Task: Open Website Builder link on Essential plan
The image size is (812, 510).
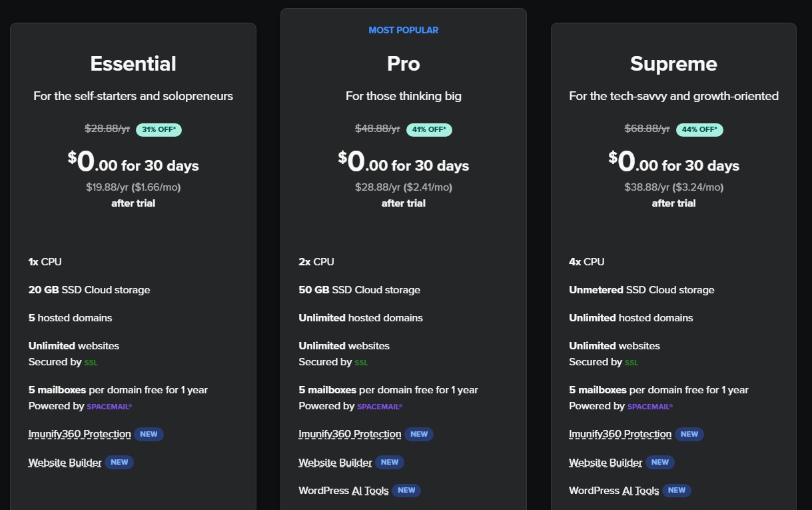Action: [65, 462]
